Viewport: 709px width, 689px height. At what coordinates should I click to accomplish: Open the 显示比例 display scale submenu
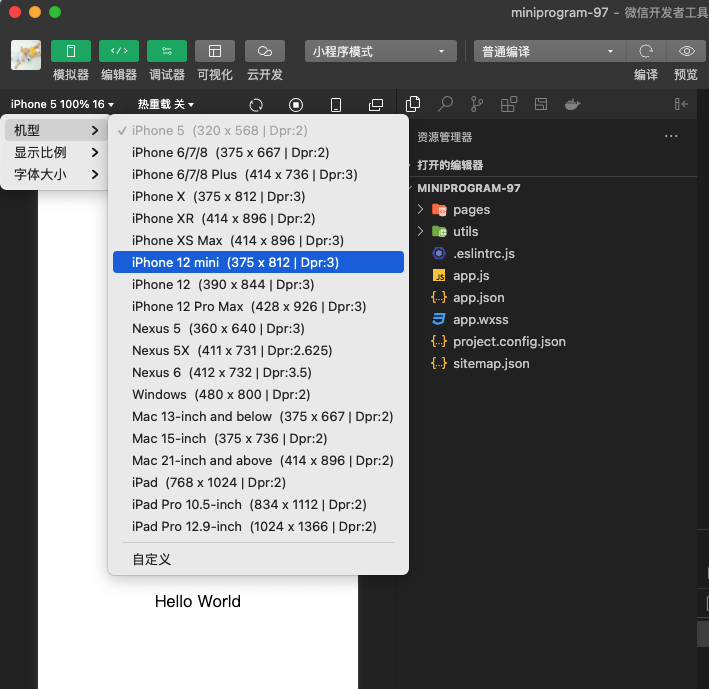coord(56,152)
